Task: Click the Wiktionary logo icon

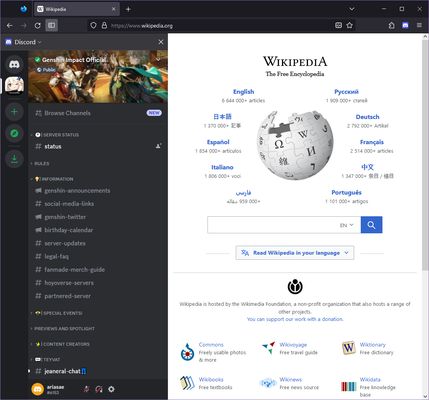Action: [348, 348]
